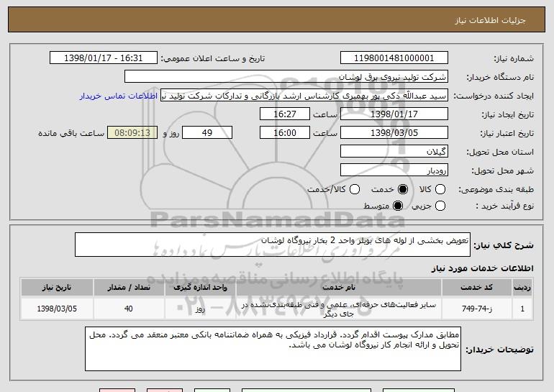Click the buyer organization name field
The height and width of the screenshot is (392, 554).
point(286,77)
